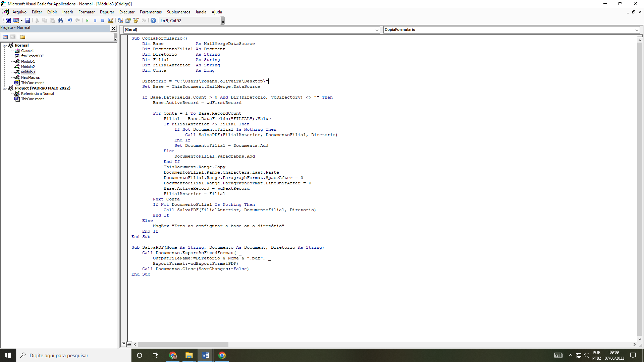Select Módulo3 in the project tree

coord(28,72)
